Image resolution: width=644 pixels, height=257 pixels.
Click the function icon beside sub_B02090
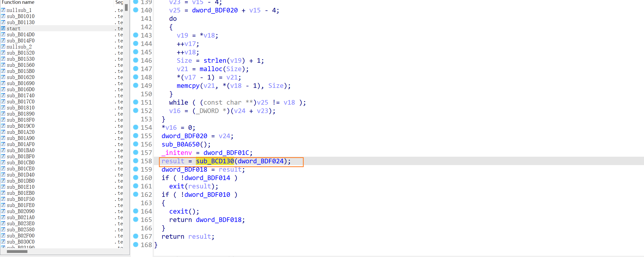click(3, 211)
